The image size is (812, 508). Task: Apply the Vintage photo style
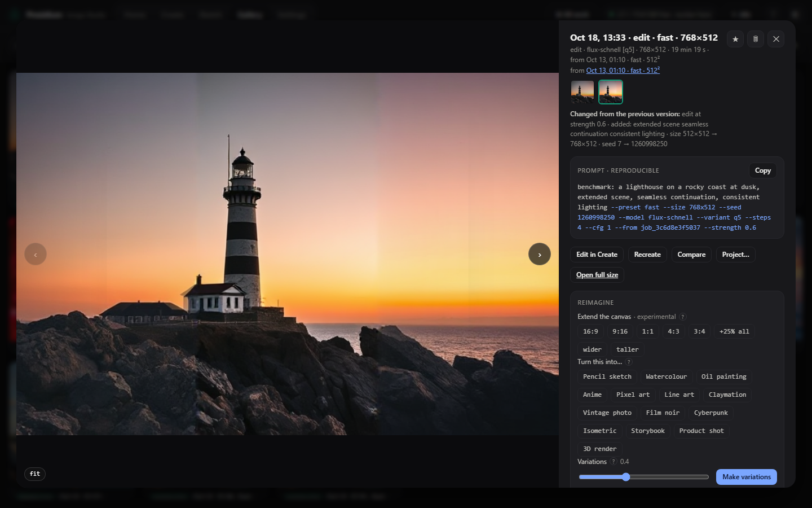coord(607,413)
